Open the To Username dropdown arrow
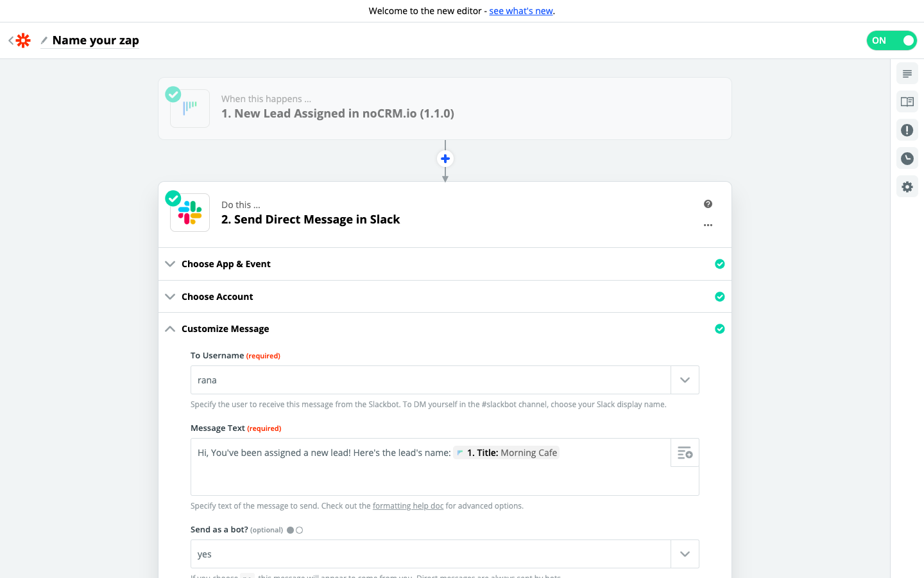Image resolution: width=924 pixels, height=578 pixels. [x=685, y=380]
